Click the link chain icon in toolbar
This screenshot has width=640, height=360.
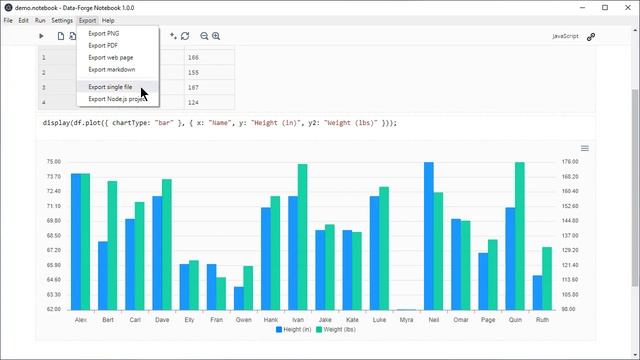click(x=591, y=37)
